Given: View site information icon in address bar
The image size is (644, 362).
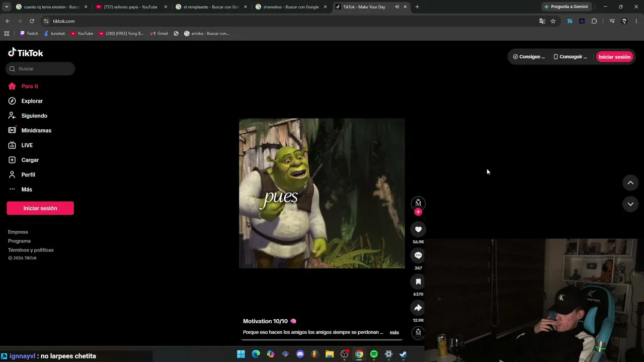Looking at the screenshot, I should pos(46,21).
